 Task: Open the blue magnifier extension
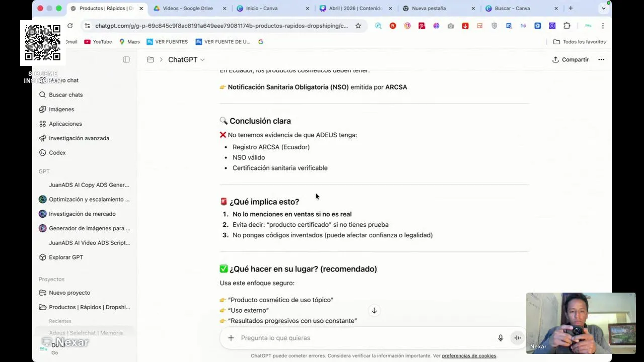click(378, 26)
